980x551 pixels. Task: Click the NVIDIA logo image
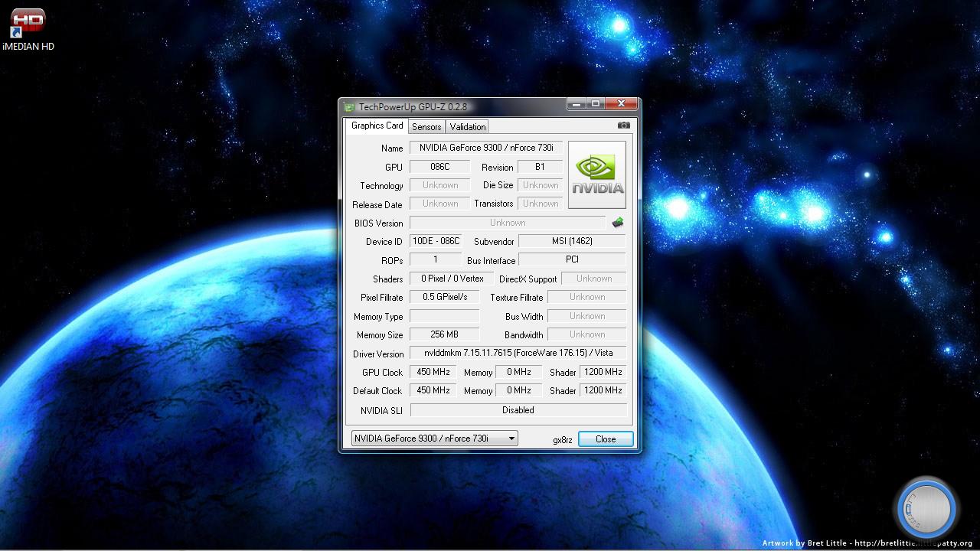(597, 174)
